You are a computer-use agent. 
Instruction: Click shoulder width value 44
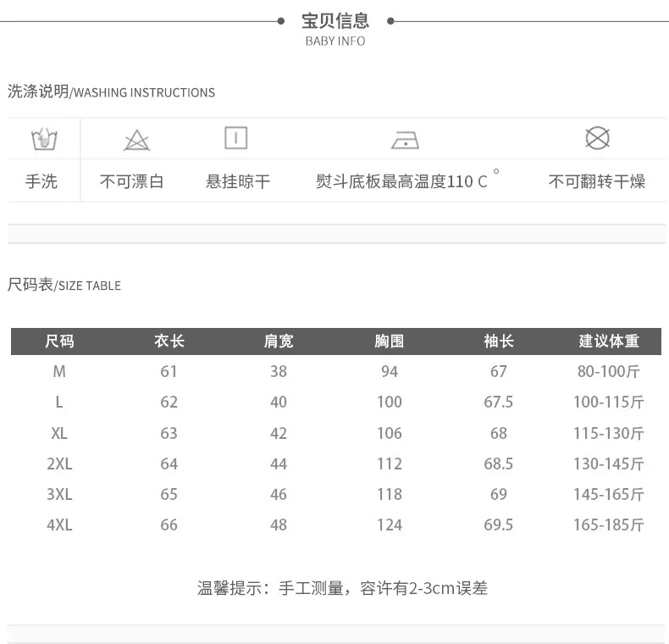(279, 464)
